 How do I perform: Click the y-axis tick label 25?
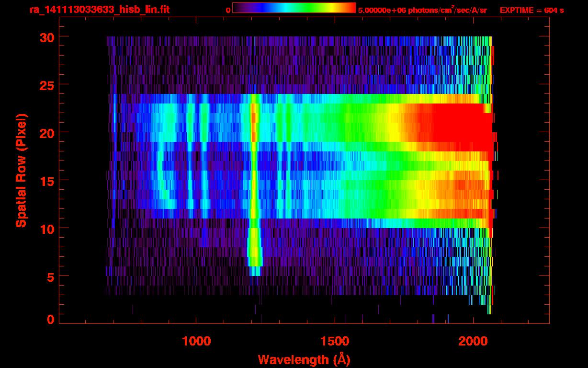pyautogui.click(x=47, y=85)
